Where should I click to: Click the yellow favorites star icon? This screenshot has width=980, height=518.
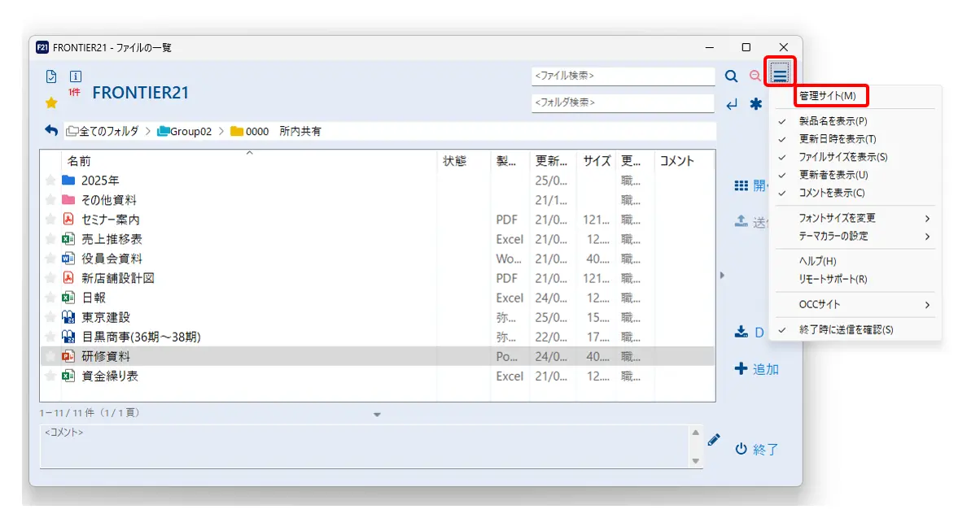pos(51,102)
